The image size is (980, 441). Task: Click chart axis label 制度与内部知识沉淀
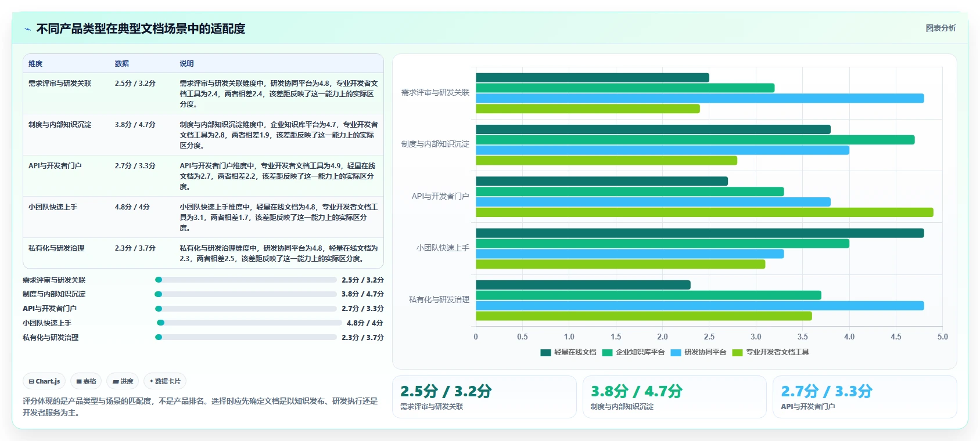pos(435,144)
